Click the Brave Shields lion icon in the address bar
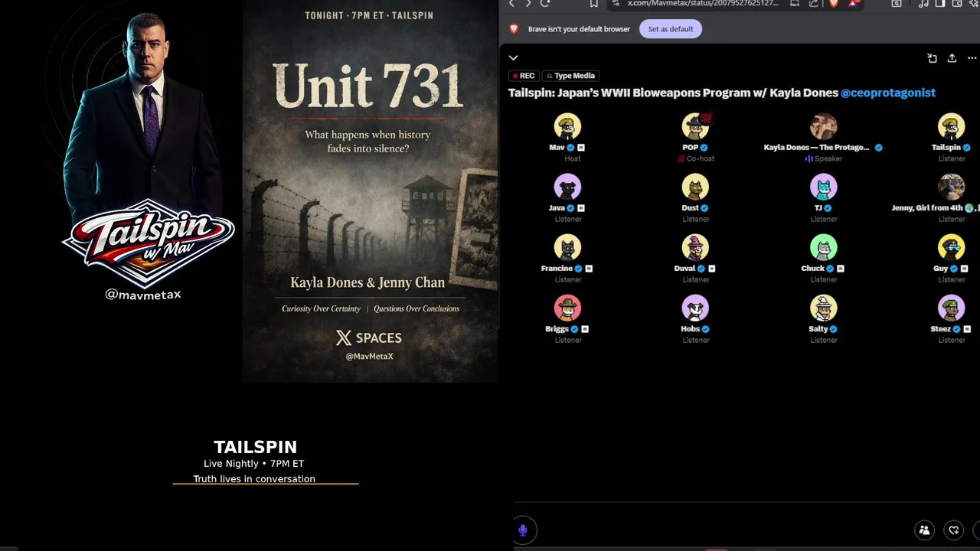The width and height of the screenshot is (980, 551). 834,4
